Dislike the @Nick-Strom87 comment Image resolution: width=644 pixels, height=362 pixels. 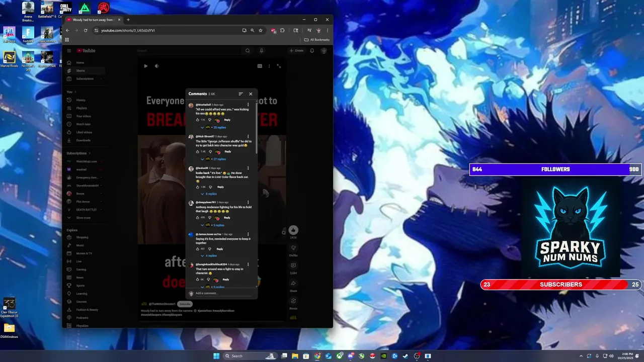click(210, 152)
